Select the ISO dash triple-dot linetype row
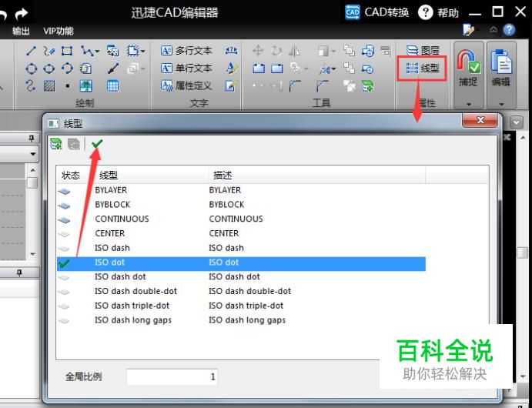The image size is (532, 408). click(241, 306)
